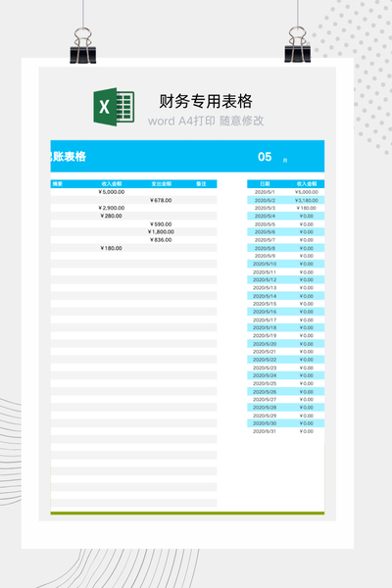Screen dimensions: 392x588
Task: Select the date cell 2020/5/14
Action: [x=265, y=296]
